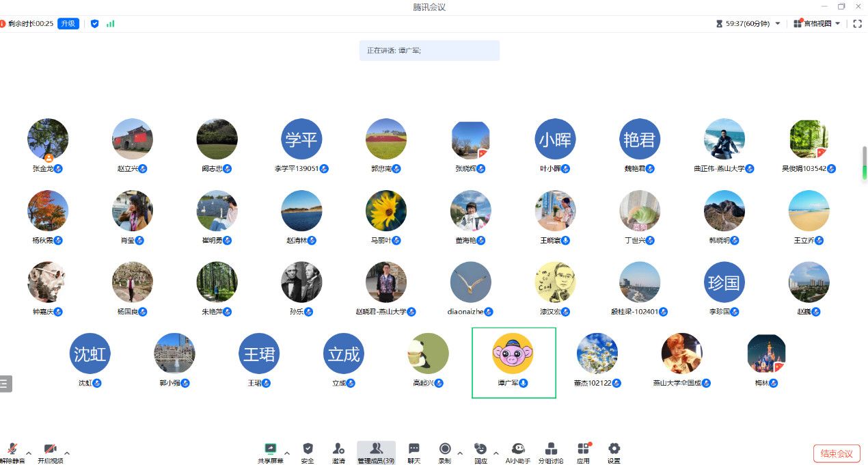Open the 聊天 chat icon
Viewport: 868px width, 465px height.
(x=414, y=449)
